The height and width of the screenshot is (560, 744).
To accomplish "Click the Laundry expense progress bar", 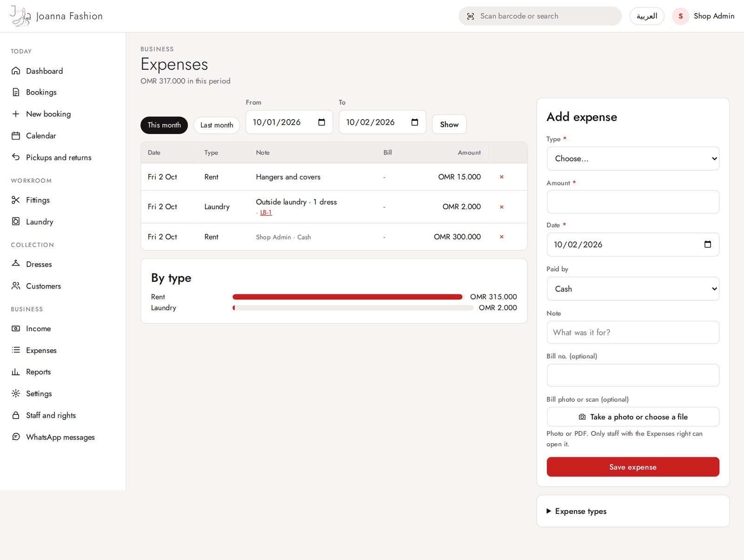I will click(x=353, y=308).
